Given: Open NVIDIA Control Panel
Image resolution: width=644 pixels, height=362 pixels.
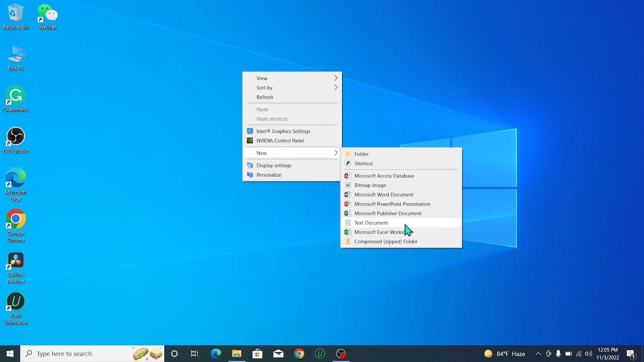Looking at the screenshot, I should pos(292,140).
